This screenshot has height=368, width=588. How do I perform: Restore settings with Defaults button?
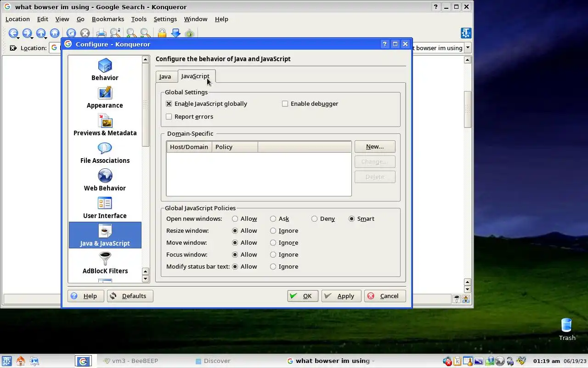(x=130, y=296)
